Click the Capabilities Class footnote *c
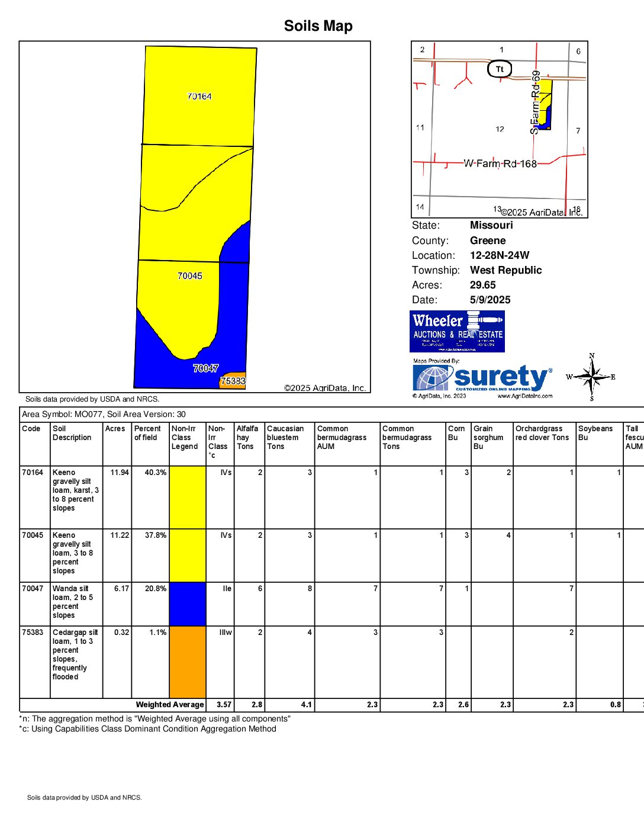This screenshot has width=644, height=834. (147, 729)
